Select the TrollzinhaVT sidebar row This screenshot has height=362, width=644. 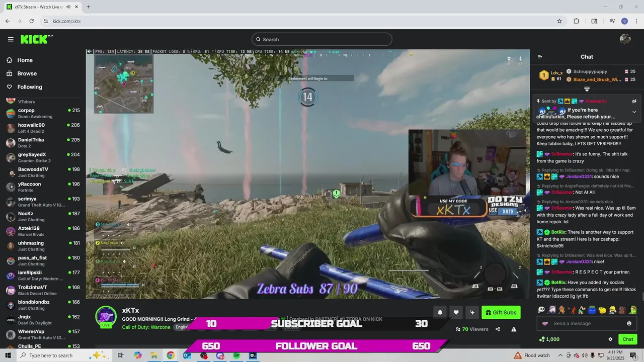pyautogui.click(x=43, y=290)
